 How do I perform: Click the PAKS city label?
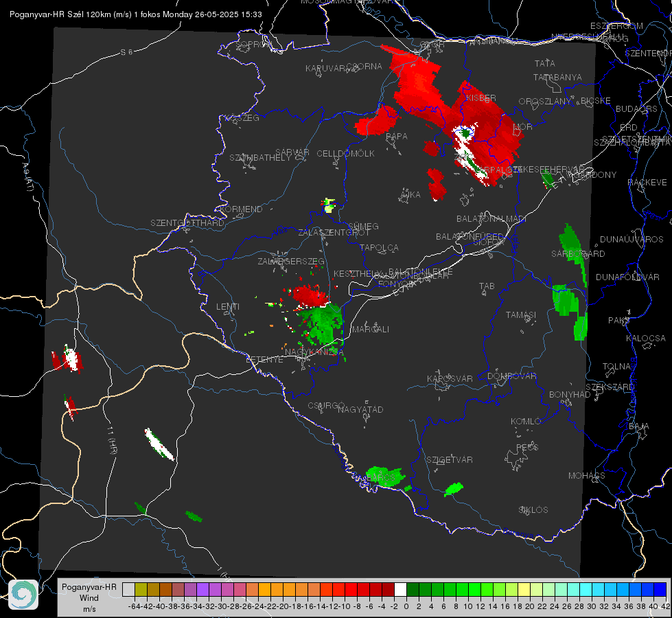(x=619, y=321)
